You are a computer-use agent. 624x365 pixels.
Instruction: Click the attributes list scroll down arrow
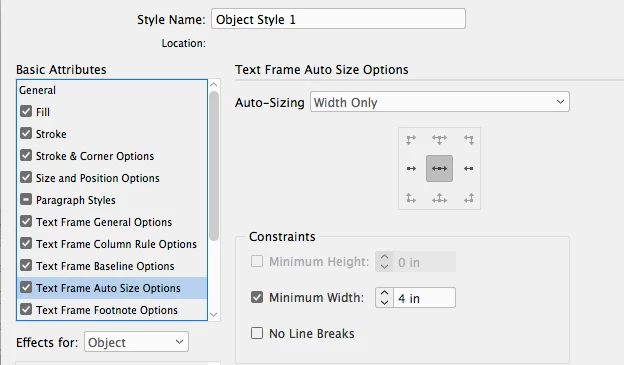coord(214,314)
